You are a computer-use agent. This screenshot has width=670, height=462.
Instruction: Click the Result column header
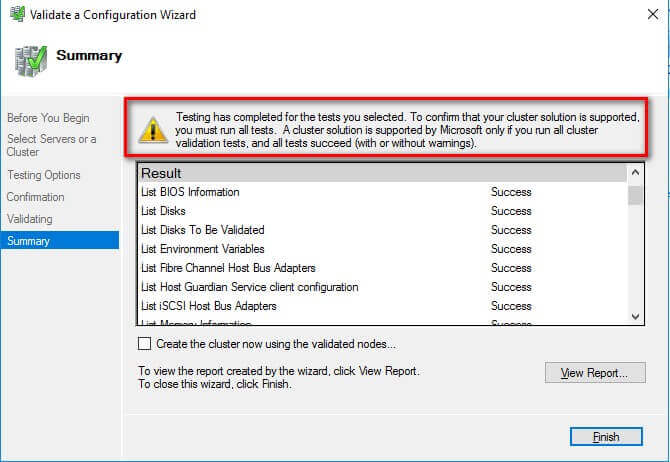(382, 173)
